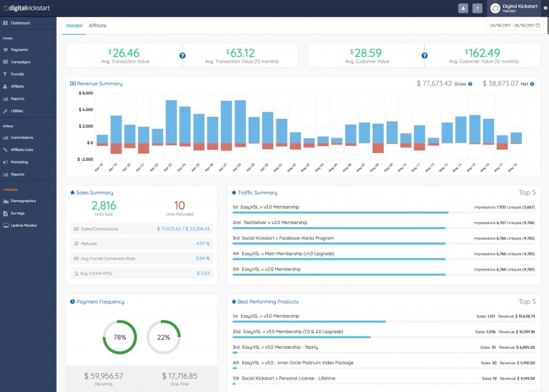
Task: Open Funnels from the sidebar
Action: click(17, 74)
